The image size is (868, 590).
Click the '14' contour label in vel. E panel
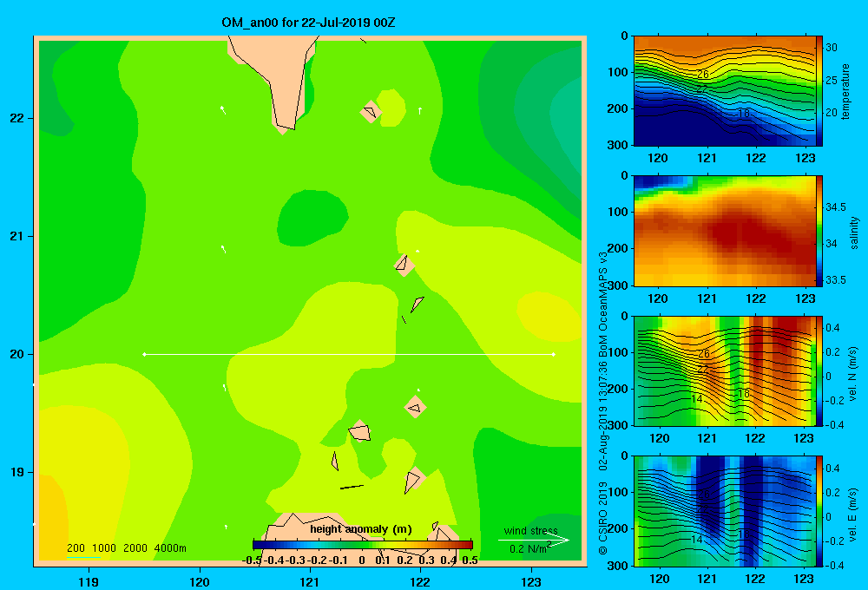click(696, 539)
